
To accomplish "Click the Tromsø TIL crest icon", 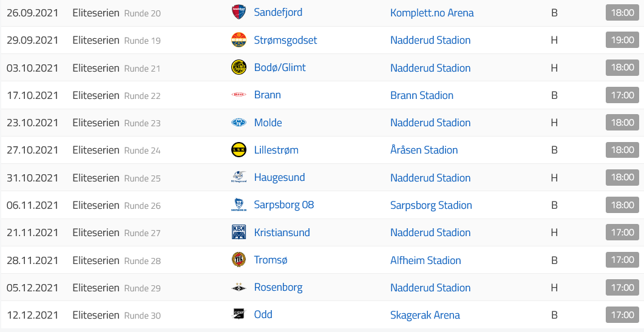I will click(239, 260).
